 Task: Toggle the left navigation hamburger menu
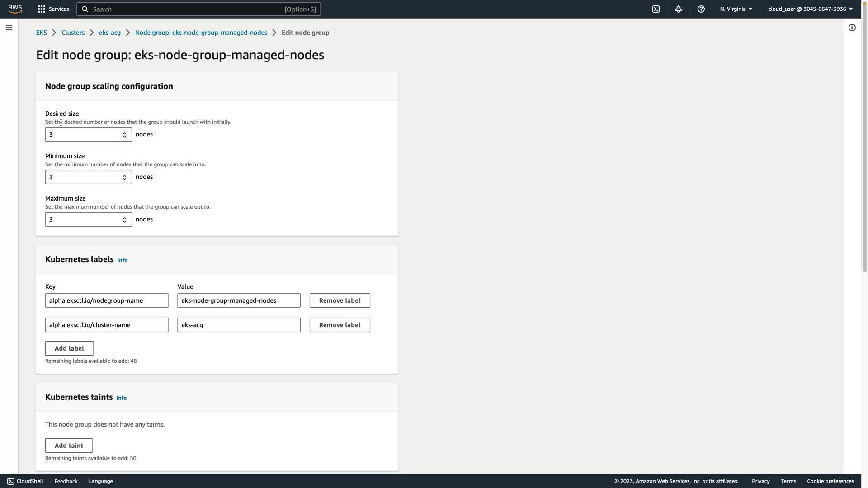[x=9, y=28]
